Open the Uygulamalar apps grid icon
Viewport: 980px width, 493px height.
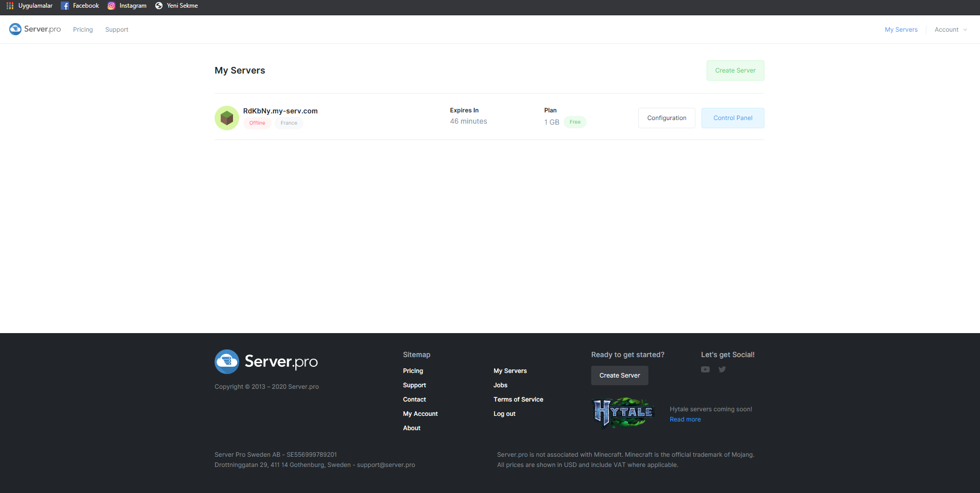[x=10, y=6]
